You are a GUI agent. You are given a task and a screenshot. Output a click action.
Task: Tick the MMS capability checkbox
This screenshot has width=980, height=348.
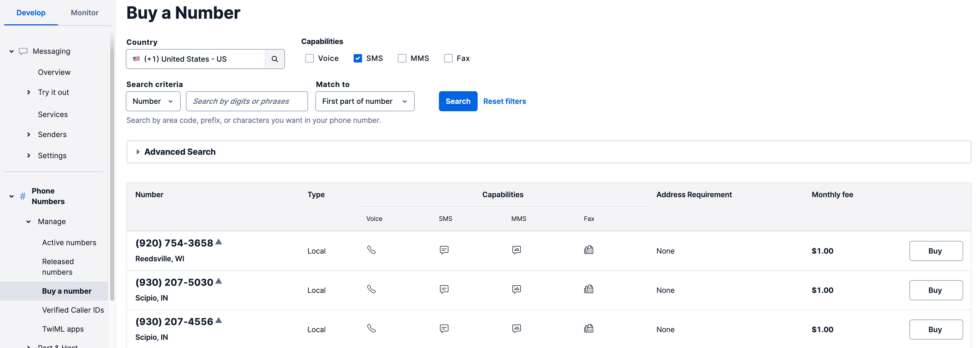(402, 58)
